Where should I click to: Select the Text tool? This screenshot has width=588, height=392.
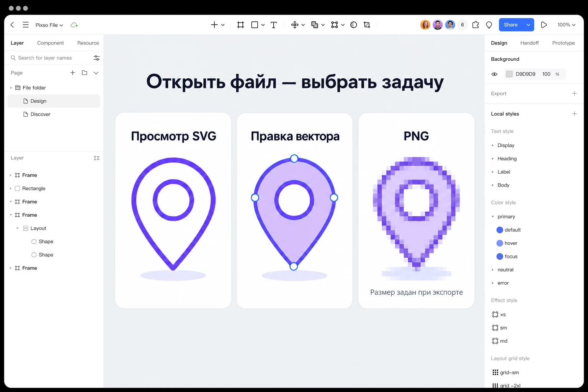[x=274, y=25]
